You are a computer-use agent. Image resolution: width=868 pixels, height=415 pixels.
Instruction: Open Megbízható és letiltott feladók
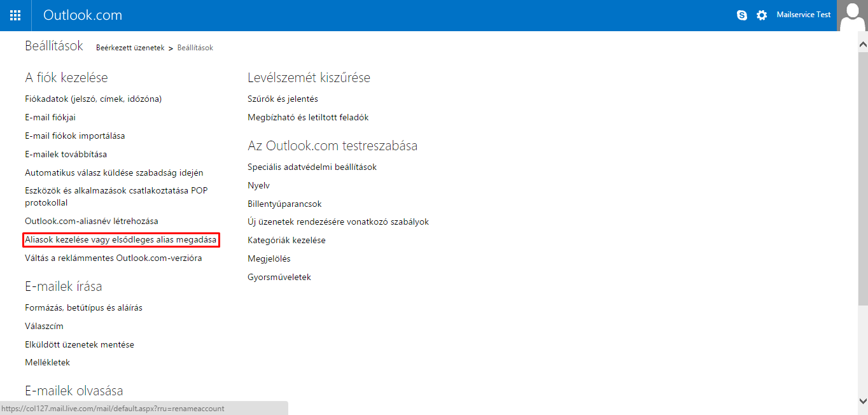click(x=308, y=117)
